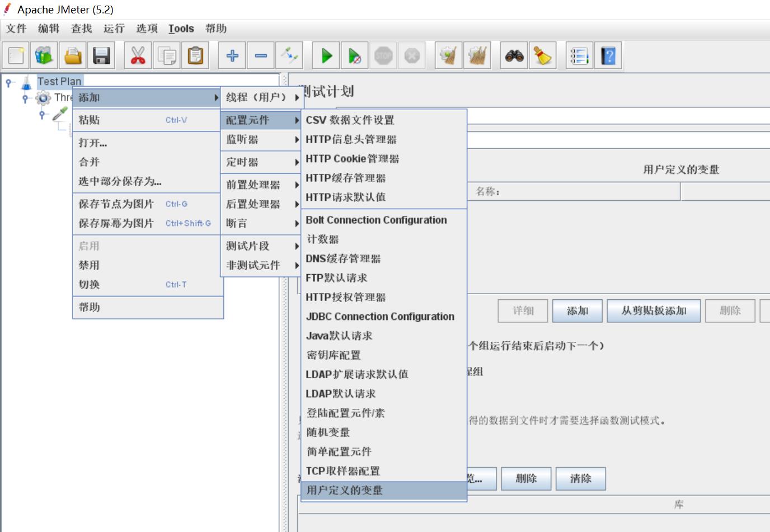Viewport: 770px width, 532px height.
Task: Open the 选项 menu
Action: (x=147, y=29)
